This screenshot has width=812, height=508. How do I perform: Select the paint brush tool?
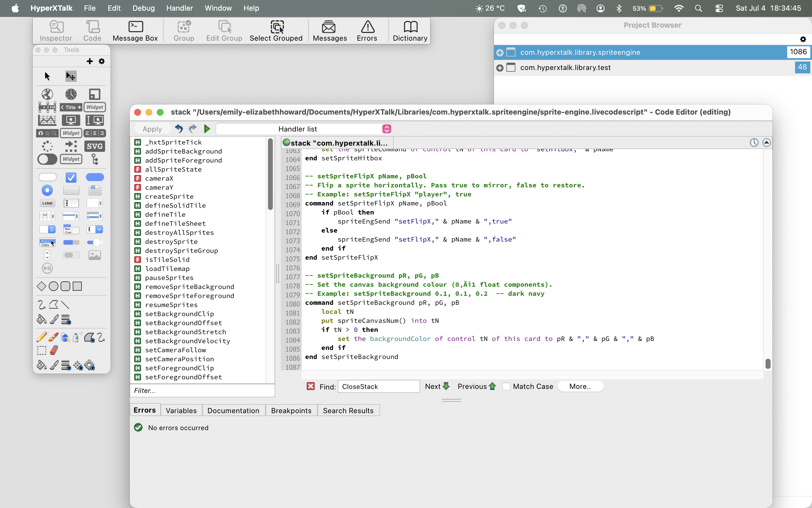click(x=53, y=337)
